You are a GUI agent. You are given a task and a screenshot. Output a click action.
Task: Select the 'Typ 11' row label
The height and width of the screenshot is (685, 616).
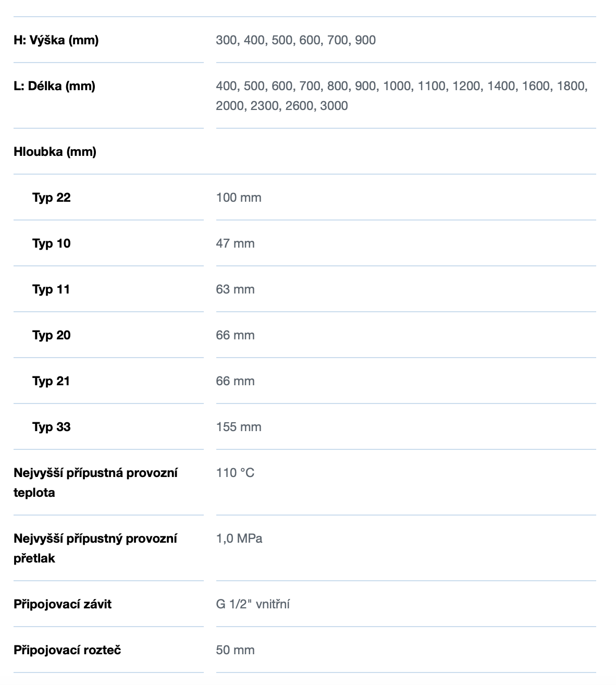[x=51, y=289]
